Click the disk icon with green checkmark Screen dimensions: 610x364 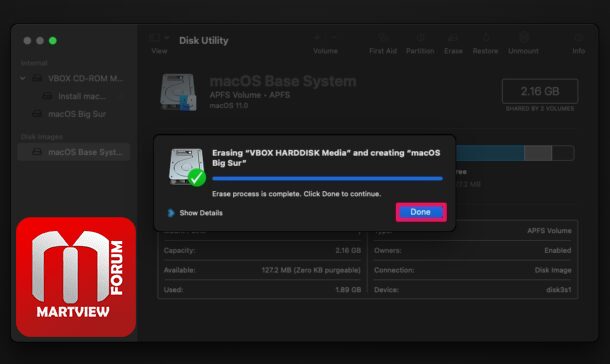pos(187,167)
